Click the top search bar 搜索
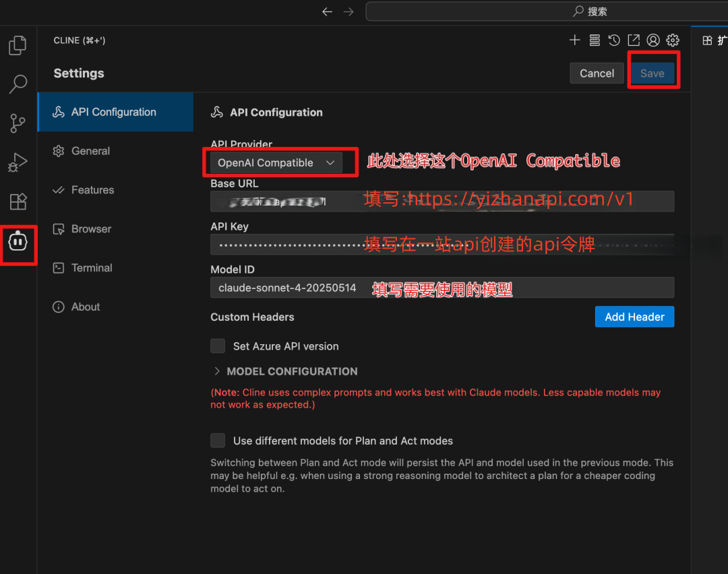 (547, 11)
